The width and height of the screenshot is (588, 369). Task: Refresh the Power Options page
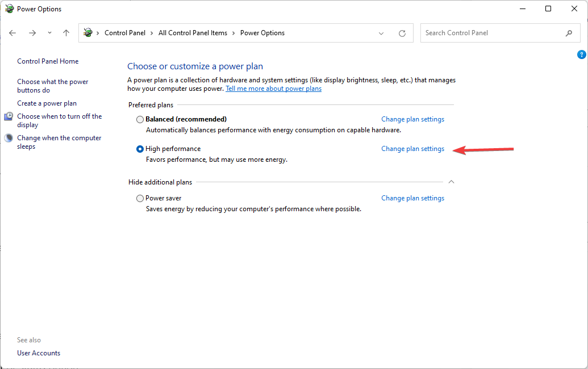tap(402, 33)
